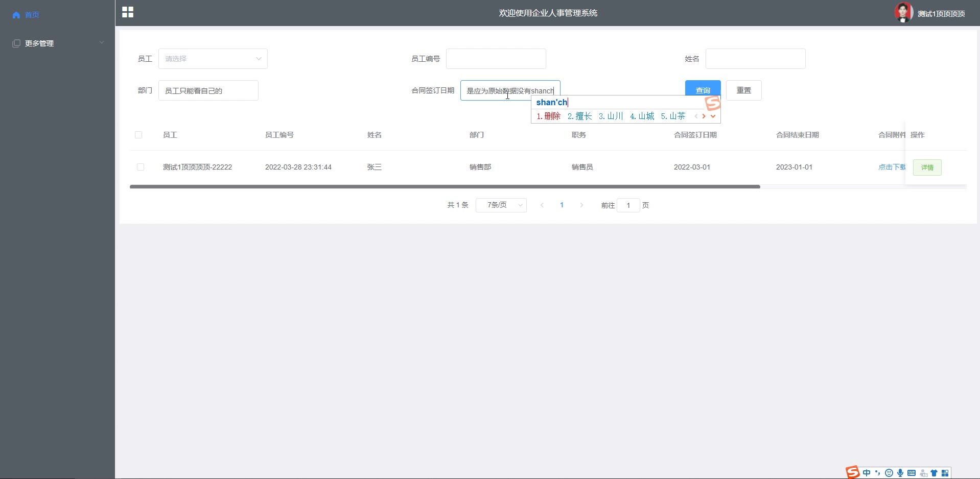
Task: Click the table horizontal scrollbar
Action: click(x=445, y=187)
